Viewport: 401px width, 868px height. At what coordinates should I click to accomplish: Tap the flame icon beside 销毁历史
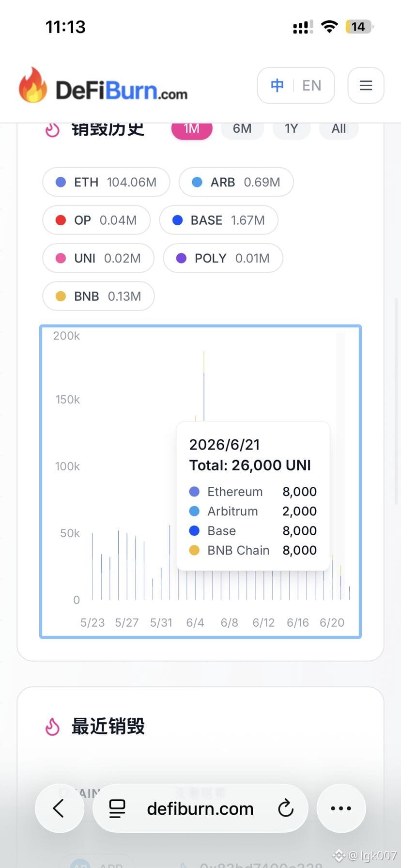52,130
